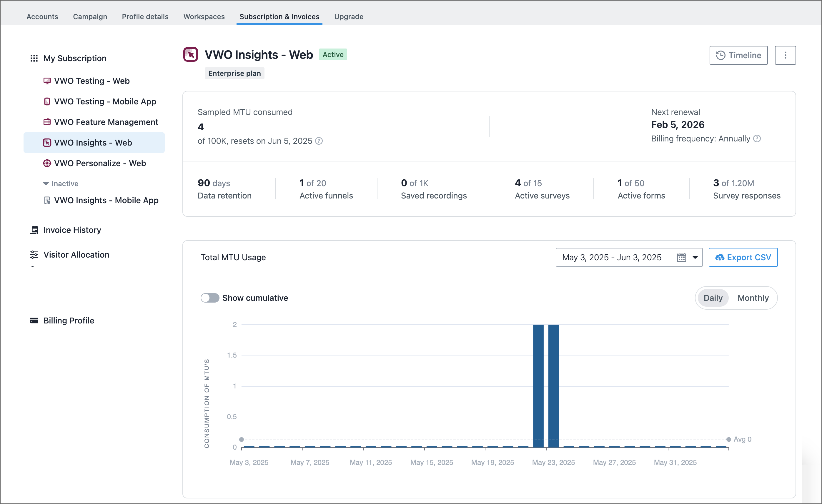Click the 3 of 1.20M Survey responses stat
The width and height of the screenshot is (822, 504).
(747, 189)
